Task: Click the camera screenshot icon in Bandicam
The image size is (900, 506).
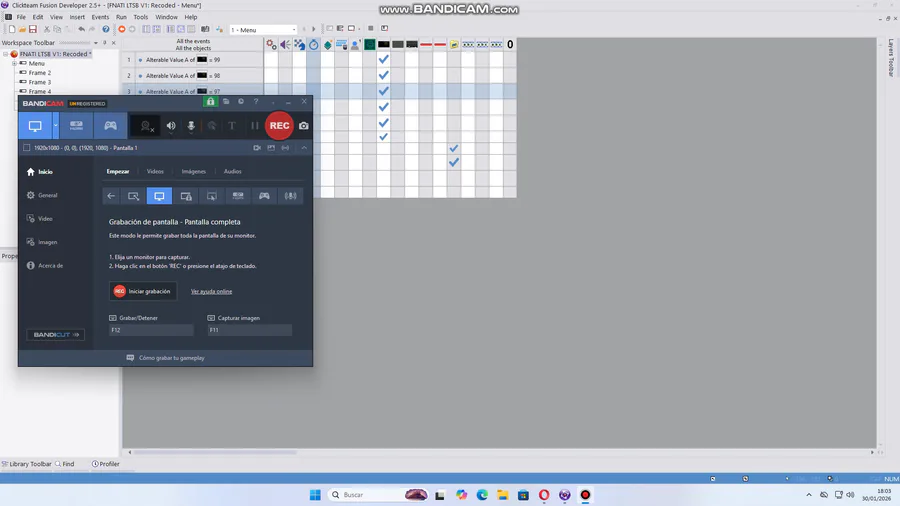Action: point(304,126)
